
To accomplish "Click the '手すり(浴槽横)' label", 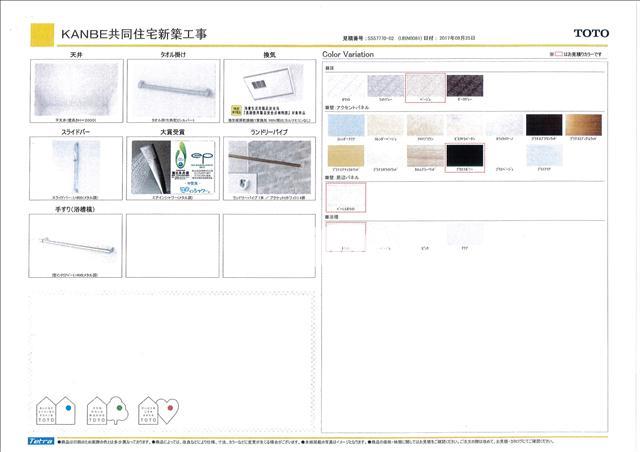I will [75, 209].
